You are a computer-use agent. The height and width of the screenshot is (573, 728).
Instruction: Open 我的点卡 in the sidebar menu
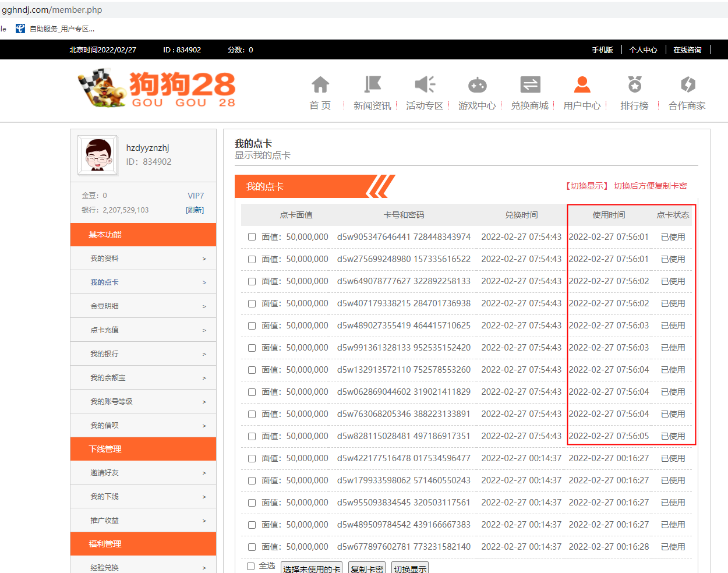tap(104, 282)
